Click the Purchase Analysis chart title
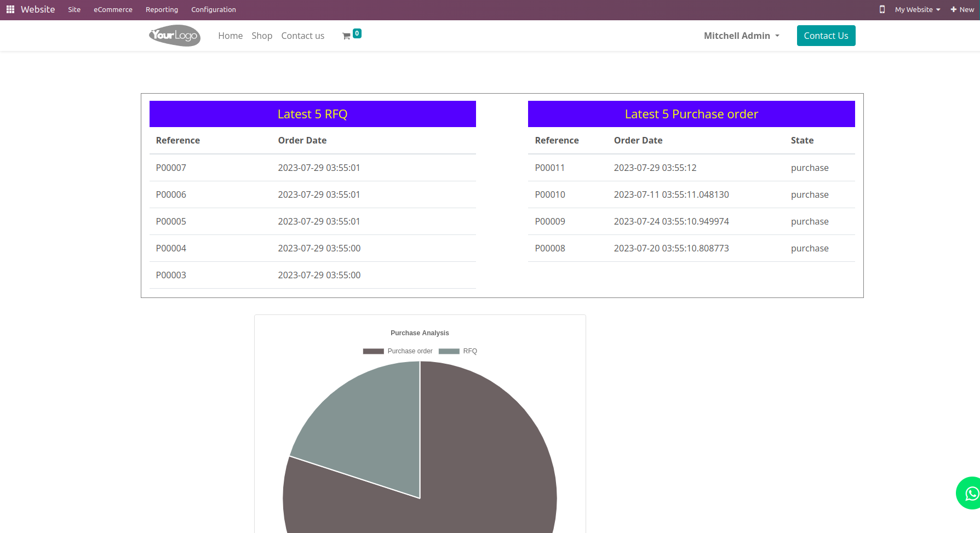Viewport: 980px width, 533px height. click(x=420, y=333)
